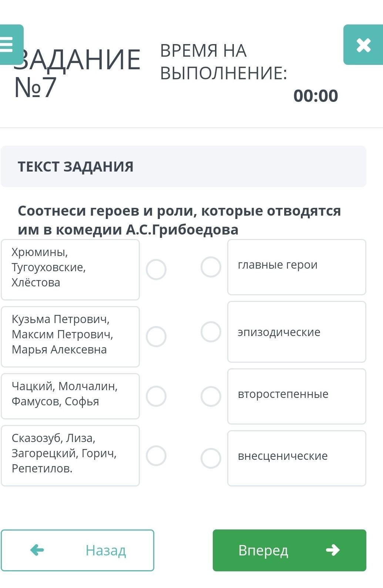Click the ТЕКСТ ЗАДАНИЯ header bar
Screen dimensions: 383x588
click(x=183, y=166)
